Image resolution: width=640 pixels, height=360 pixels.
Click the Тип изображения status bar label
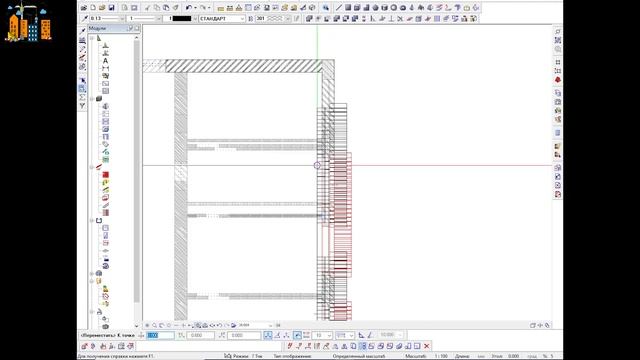click(x=292, y=356)
